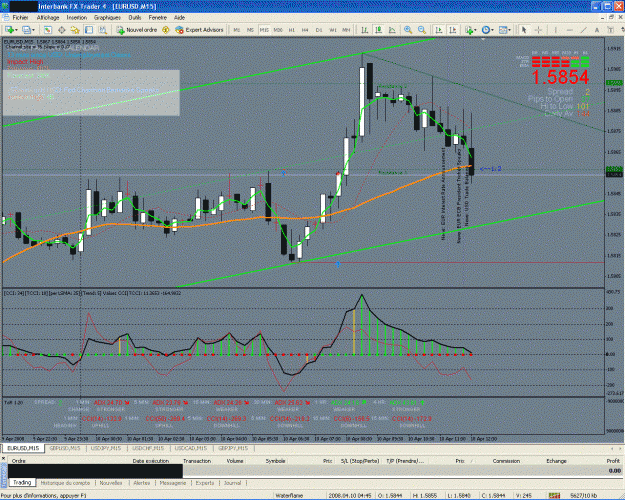Click the Nouvel ordre button
625x500 pixels.
tap(137, 30)
